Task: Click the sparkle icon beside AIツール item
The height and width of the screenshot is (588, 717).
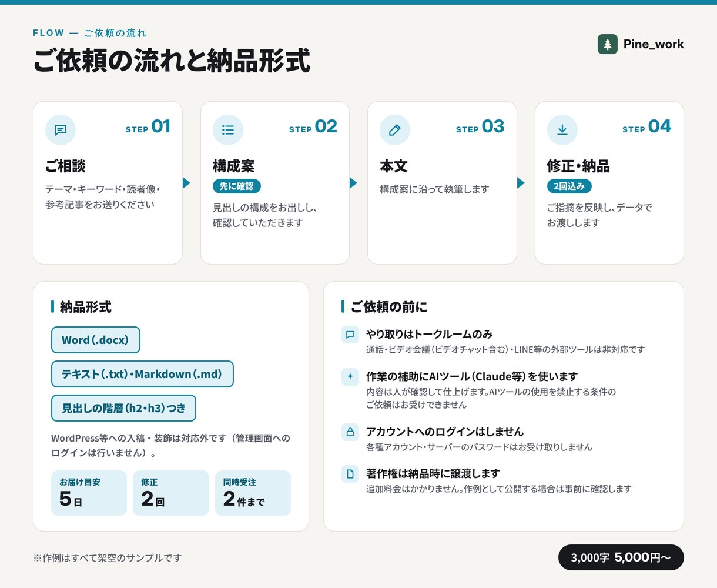Action: [350, 376]
